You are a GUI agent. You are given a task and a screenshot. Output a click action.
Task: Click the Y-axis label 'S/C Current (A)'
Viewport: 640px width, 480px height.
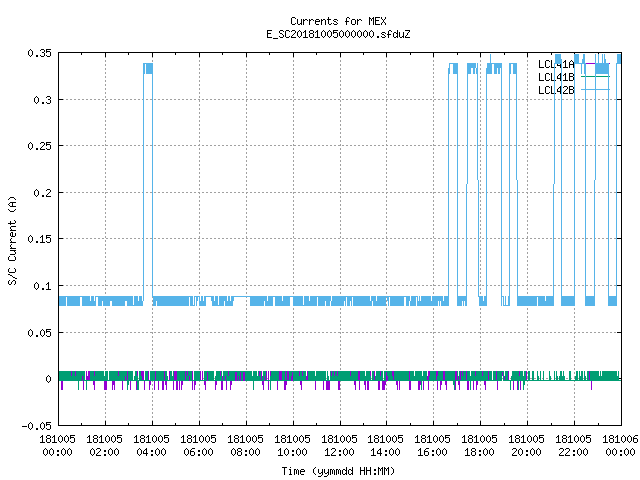[x=12, y=241]
